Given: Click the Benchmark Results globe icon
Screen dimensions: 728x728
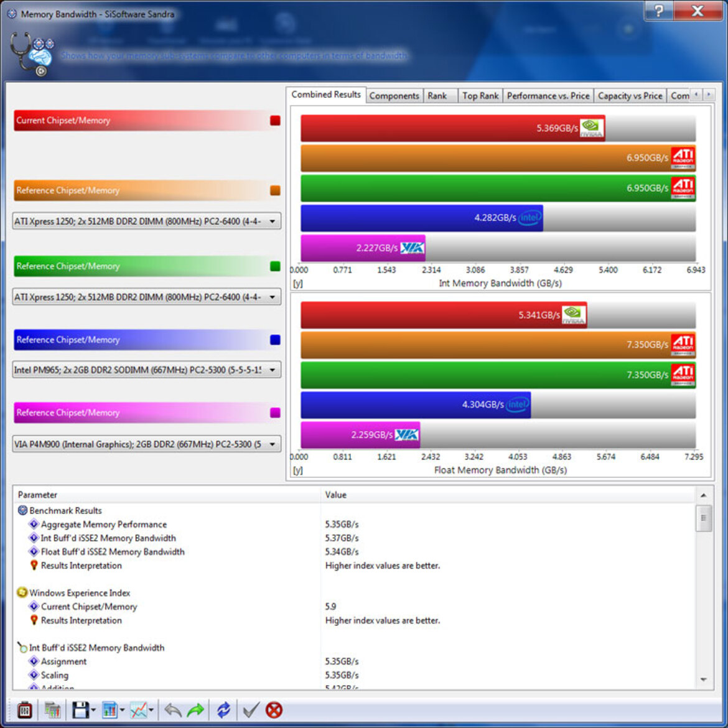Looking at the screenshot, I should [22, 510].
